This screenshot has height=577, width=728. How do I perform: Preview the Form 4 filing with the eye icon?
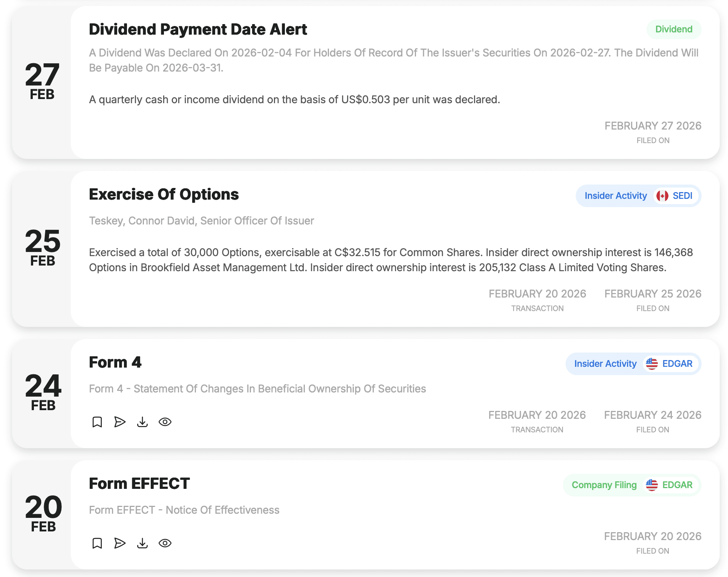[x=165, y=422]
